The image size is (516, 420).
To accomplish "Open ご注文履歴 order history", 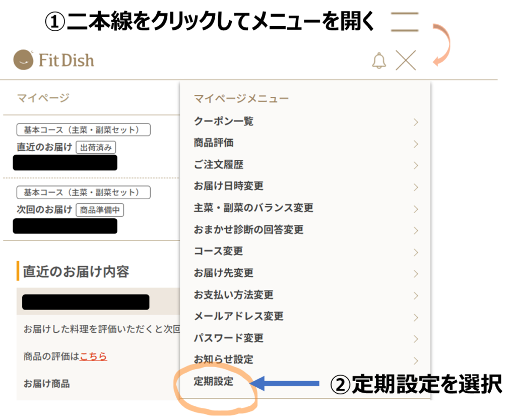I will pos(219,165).
